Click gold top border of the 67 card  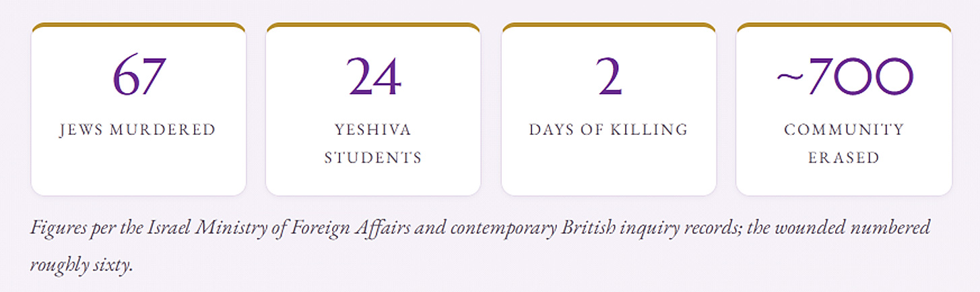pyautogui.click(x=138, y=25)
